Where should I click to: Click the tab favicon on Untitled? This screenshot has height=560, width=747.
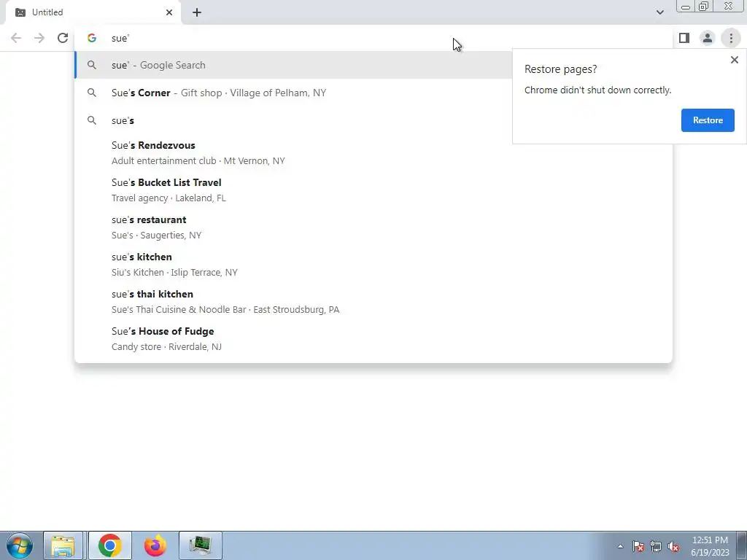(20, 12)
